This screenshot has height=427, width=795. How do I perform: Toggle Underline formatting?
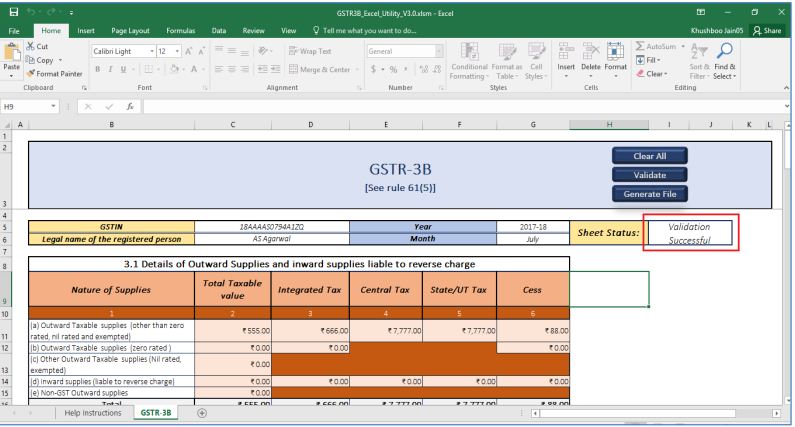tap(123, 69)
